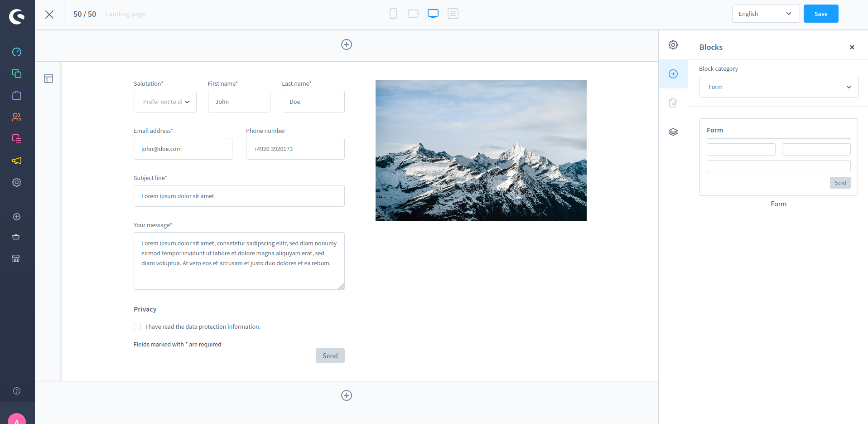
Task: Click the Phone number field
Action: tap(295, 149)
